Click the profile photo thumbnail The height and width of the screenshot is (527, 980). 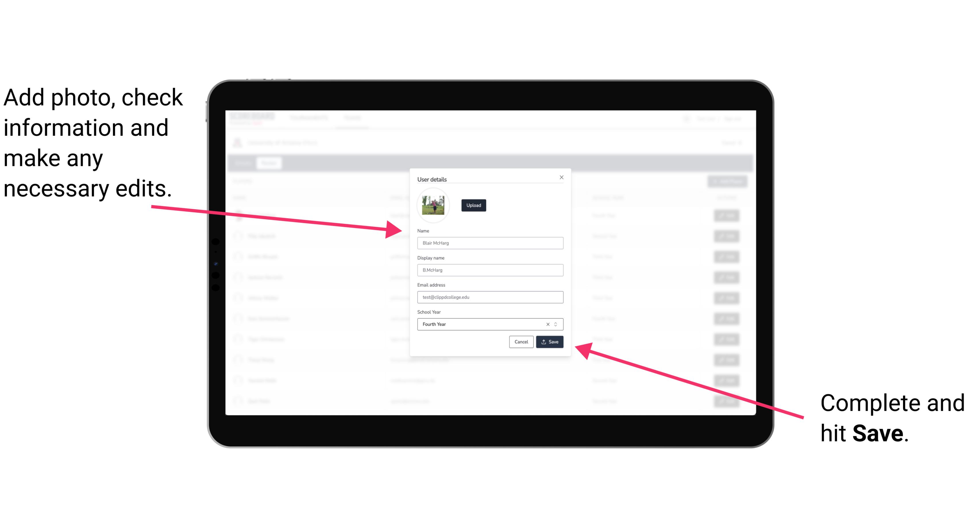[x=433, y=205]
